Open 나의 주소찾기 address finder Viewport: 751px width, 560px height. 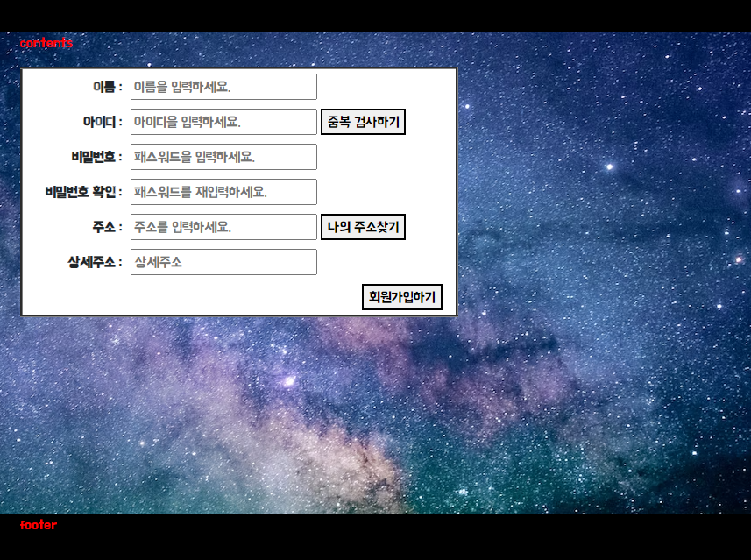(x=363, y=227)
